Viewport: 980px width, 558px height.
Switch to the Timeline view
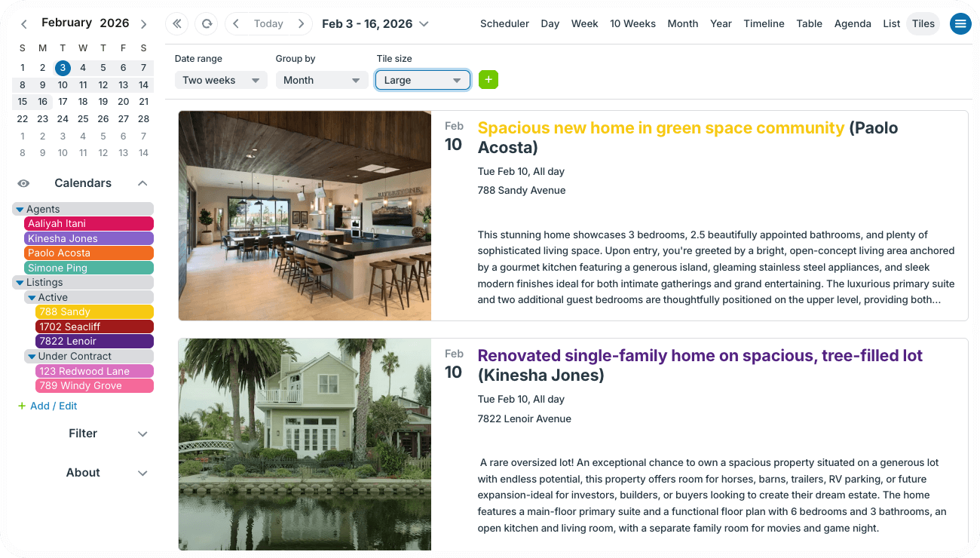(764, 23)
